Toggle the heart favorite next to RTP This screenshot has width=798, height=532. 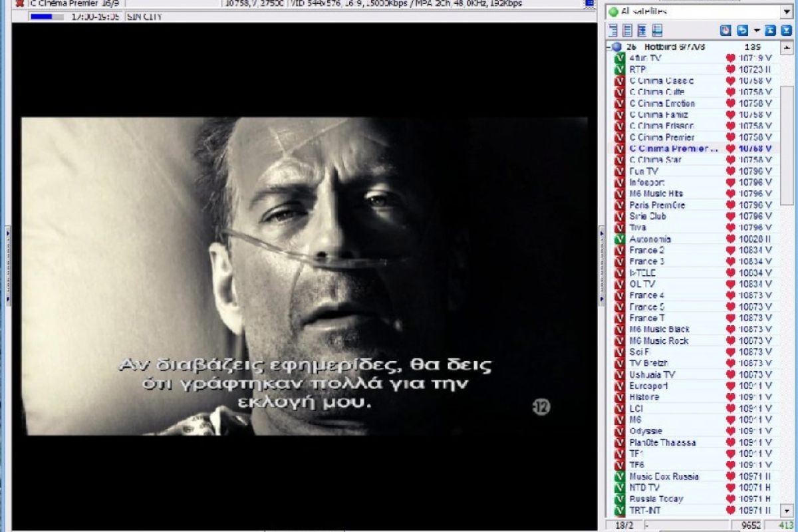730,69
